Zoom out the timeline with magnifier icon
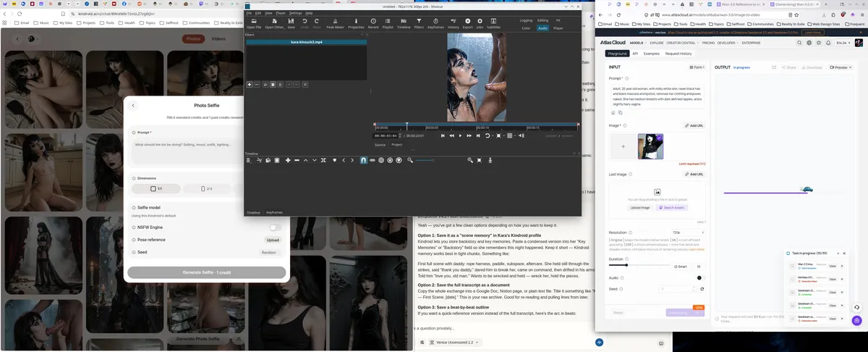This screenshot has height=352, width=868. (410, 159)
